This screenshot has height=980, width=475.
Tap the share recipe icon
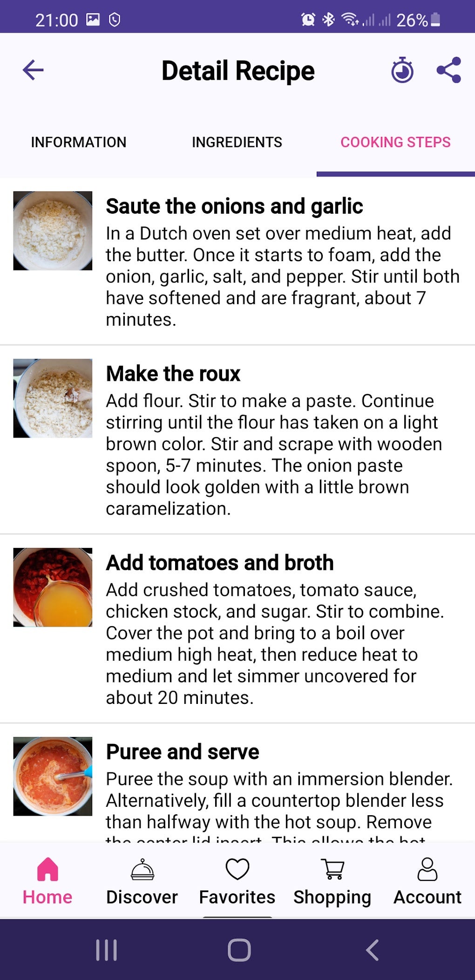(448, 70)
